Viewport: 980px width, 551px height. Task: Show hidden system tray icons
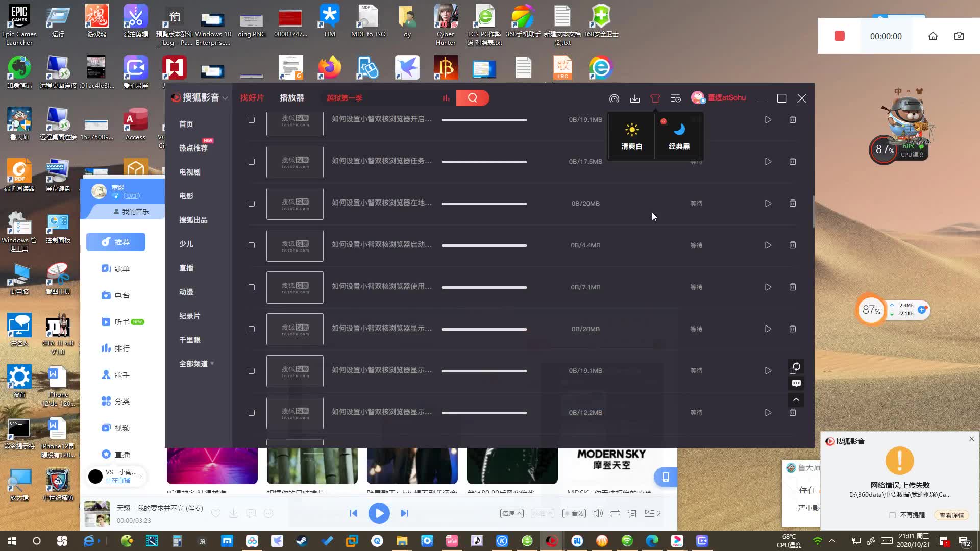pos(832,541)
